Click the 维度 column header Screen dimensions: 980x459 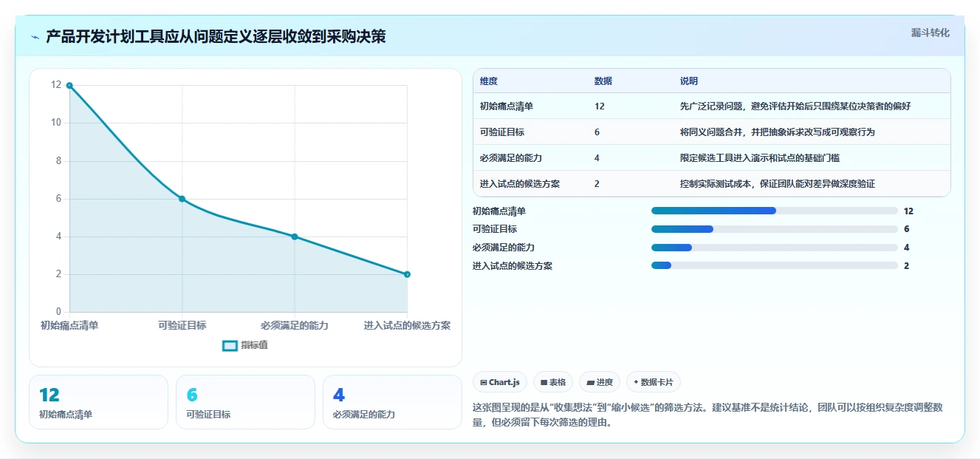click(x=489, y=81)
